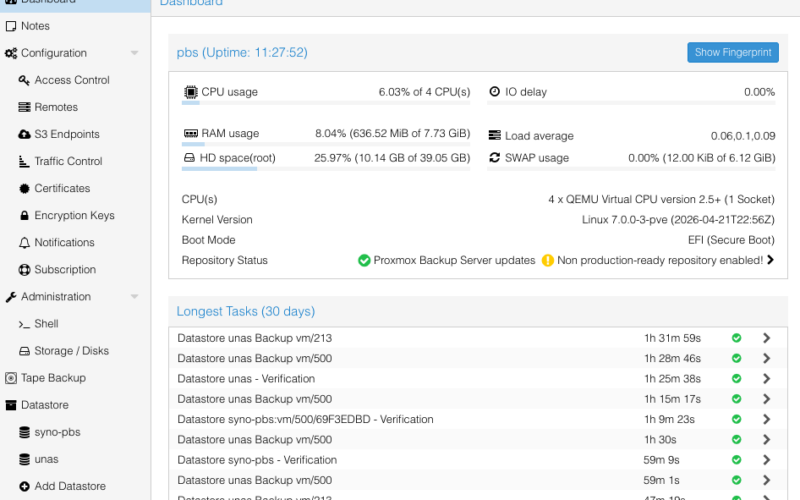
Task: Select 'Datastore unas - Verification' task row
Action: pyautogui.click(x=478, y=379)
